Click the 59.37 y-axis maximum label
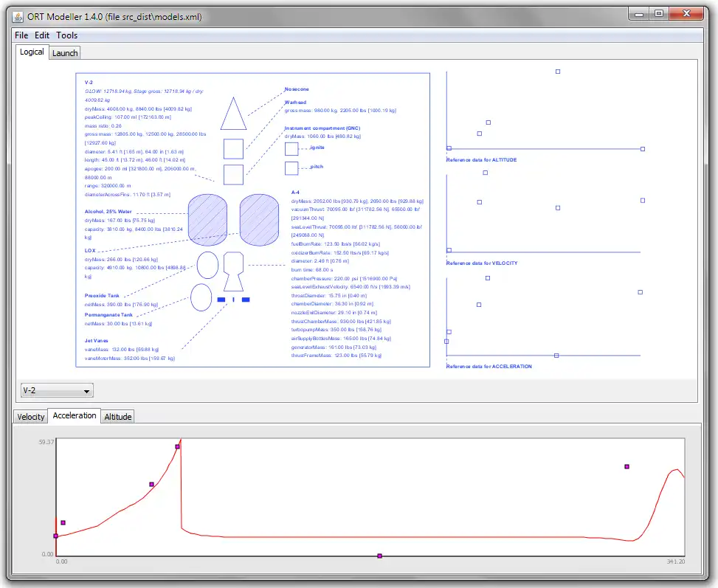The width and height of the screenshot is (718, 588). pos(46,442)
